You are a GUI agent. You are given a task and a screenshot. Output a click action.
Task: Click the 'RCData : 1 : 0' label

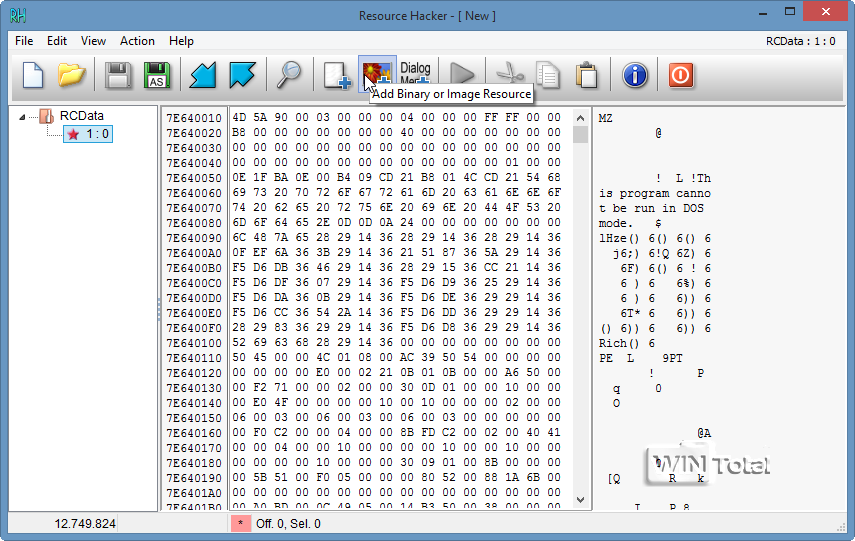point(800,41)
